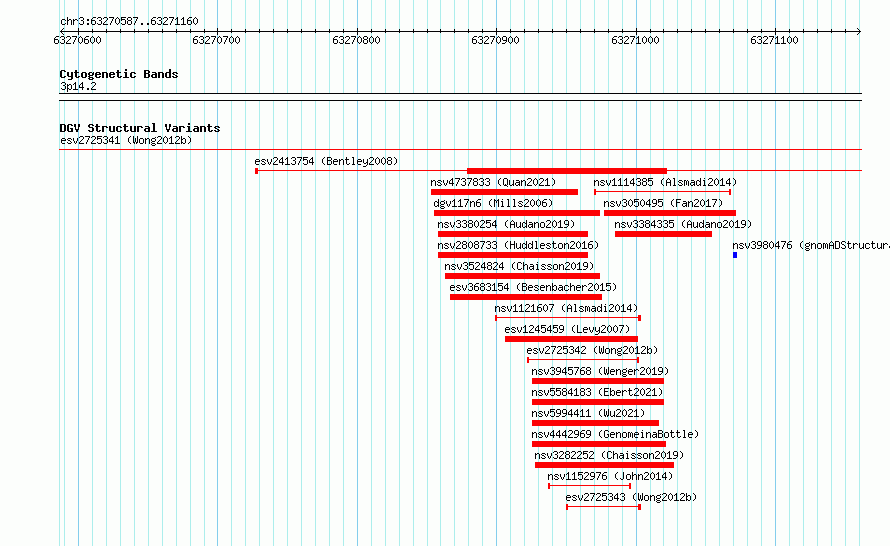Click the red bar under nsv4737833
This screenshot has height=546, width=890.
504,192
